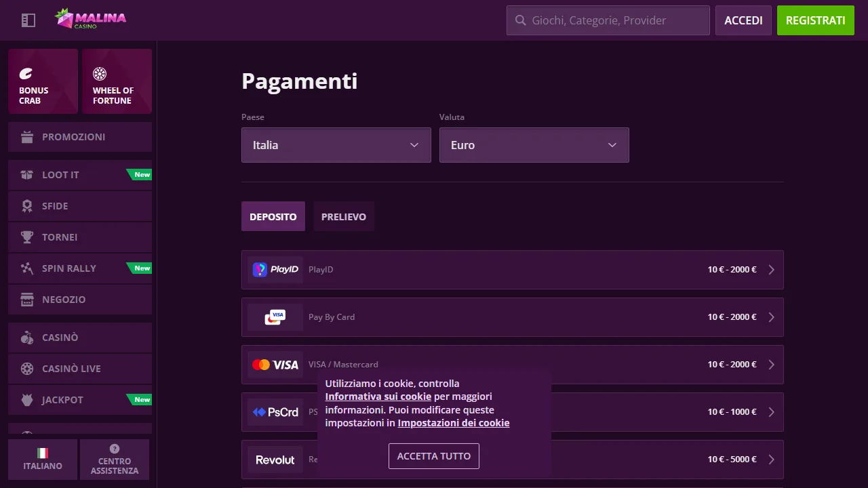Open Casinò Live menu item
868x488 pixels.
click(80, 369)
